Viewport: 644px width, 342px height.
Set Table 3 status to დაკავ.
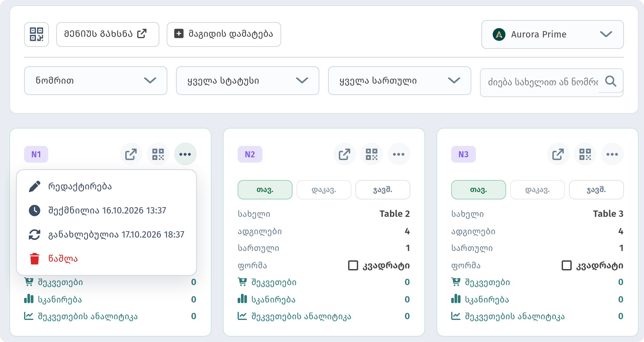click(538, 190)
